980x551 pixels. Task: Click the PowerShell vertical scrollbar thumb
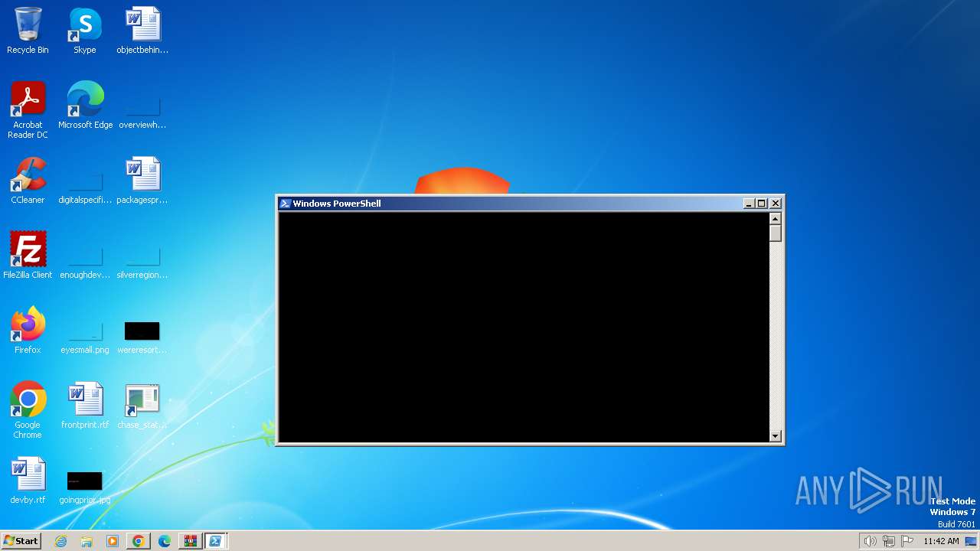775,233
